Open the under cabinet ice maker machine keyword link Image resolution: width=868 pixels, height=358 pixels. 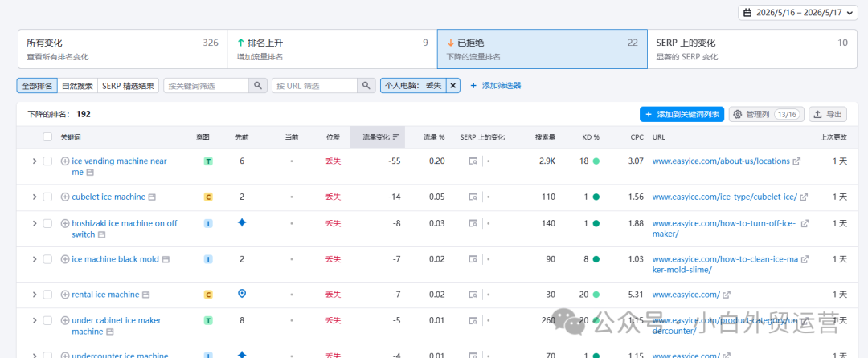tap(117, 326)
